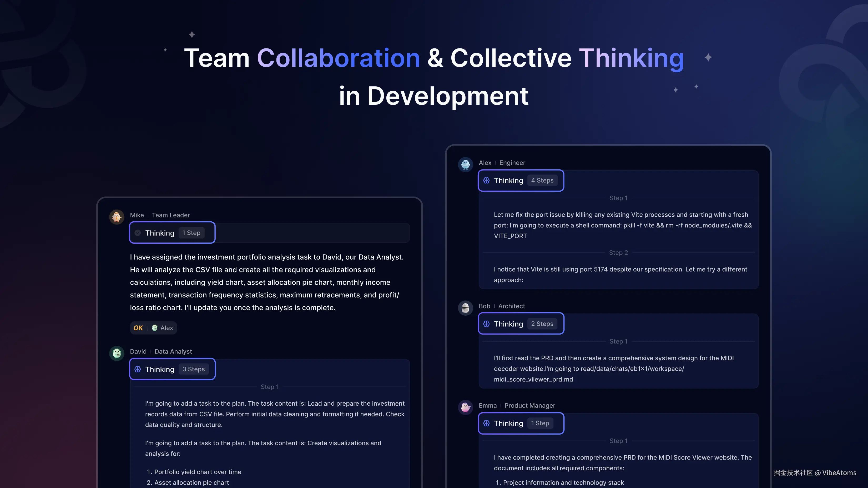Image resolution: width=868 pixels, height=488 pixels.
Task: Collapse David's Thinking 3 Steps block
Action: pos(160,369)
